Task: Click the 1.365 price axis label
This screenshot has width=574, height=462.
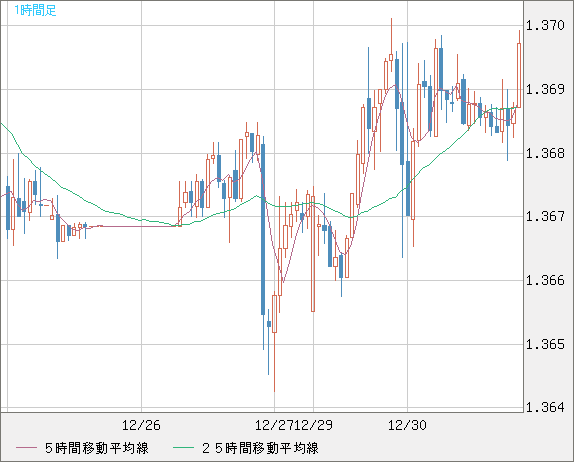Action: (x=545, y=344)
